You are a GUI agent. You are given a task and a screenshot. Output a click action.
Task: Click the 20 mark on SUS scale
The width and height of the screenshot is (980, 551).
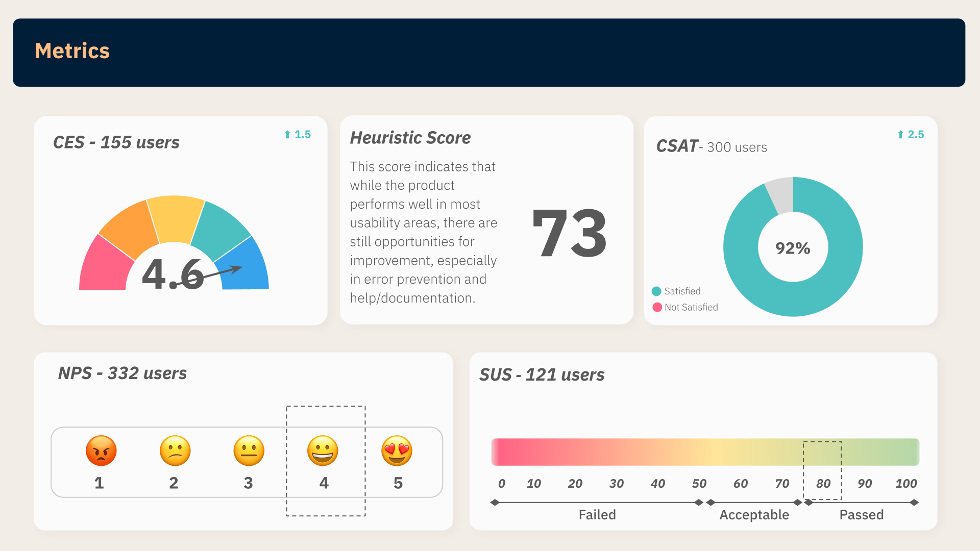[x=575, y=484]
